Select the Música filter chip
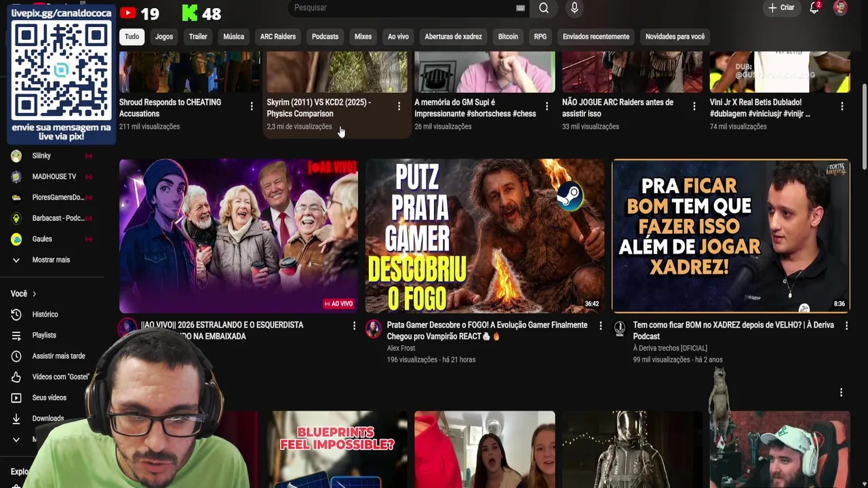The image size is (868, 488). point(233,37)
